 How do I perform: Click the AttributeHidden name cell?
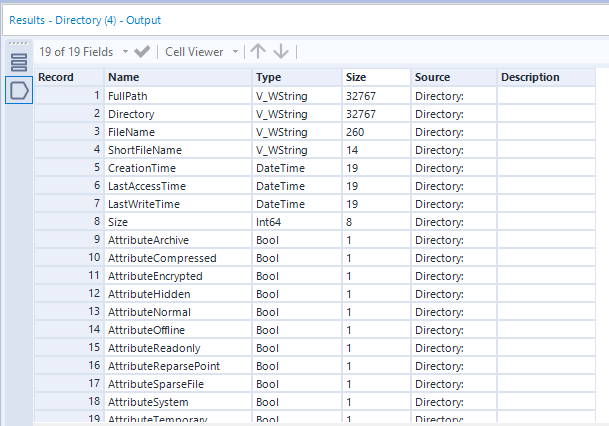(x=149, y=294)
